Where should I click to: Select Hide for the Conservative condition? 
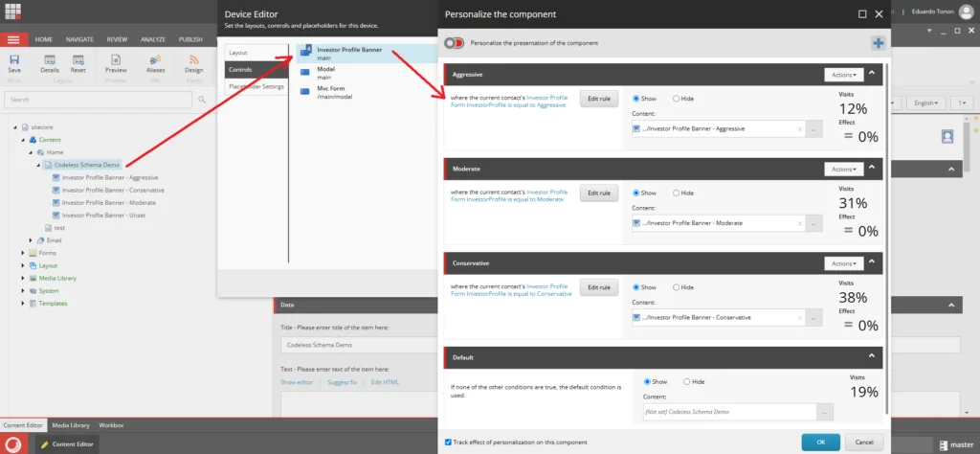(677, 287)
